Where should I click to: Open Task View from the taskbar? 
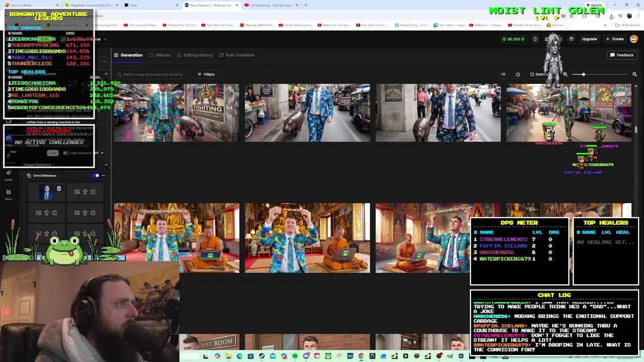point(205,356)
